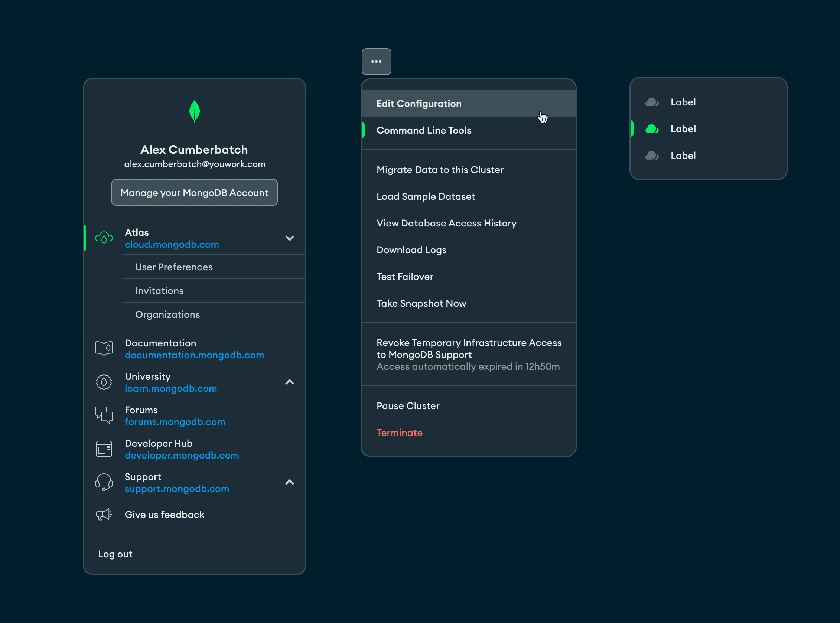Choose Load Sample Dataset
The width and height of the screenshot is (840, 623).
point(426,196)
